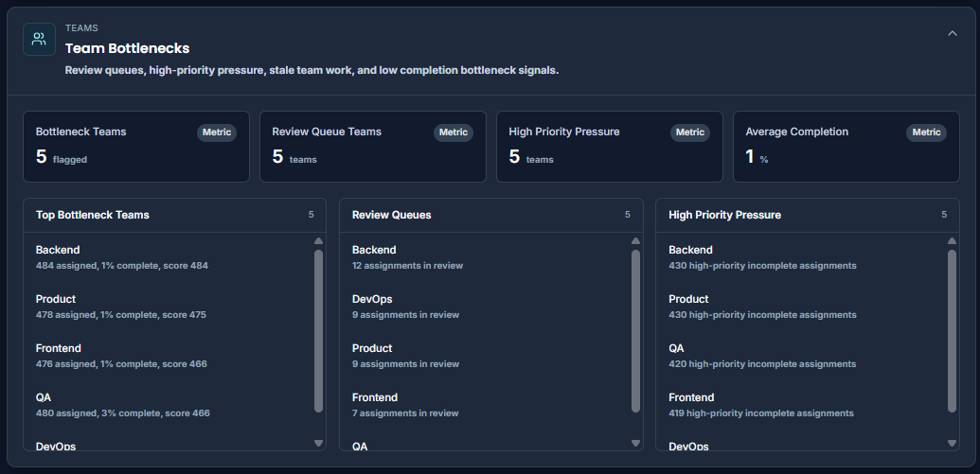Click the Teams people icon
The height and width of the screenshot is (474, 980).
tap(40, 40)
